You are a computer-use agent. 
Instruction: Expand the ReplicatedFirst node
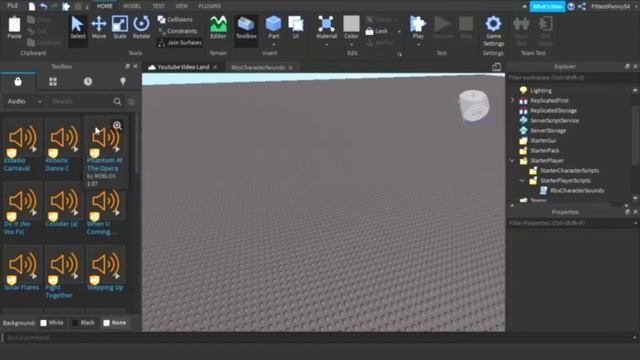[x=512, y=100]
